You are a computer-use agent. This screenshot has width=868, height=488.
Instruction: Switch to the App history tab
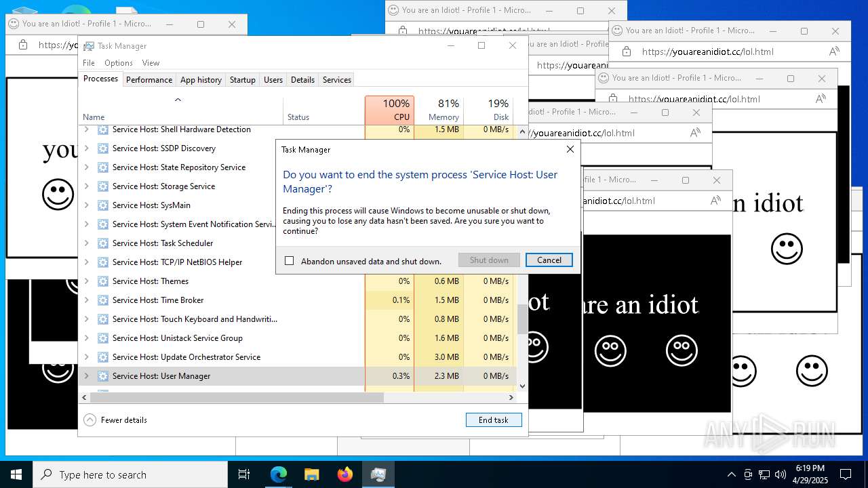[x=201, y=80]
